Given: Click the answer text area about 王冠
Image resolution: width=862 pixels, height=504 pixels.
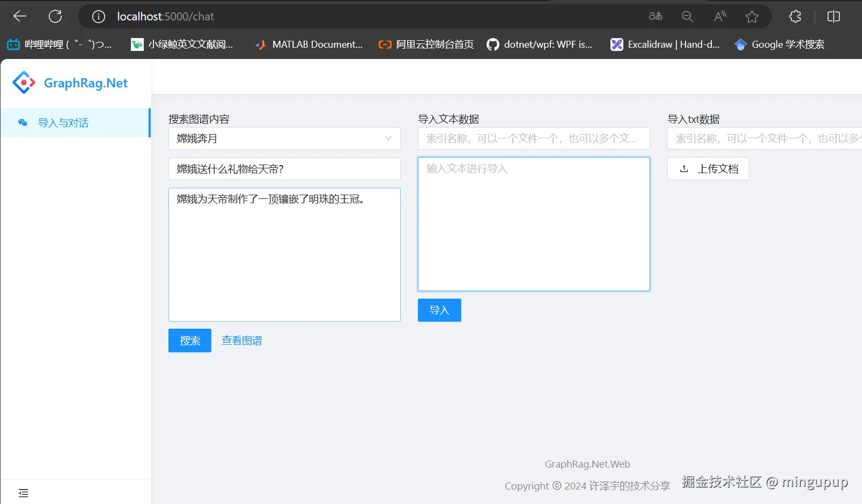Looking at the screenshot, I should click(x=284, y=255).
